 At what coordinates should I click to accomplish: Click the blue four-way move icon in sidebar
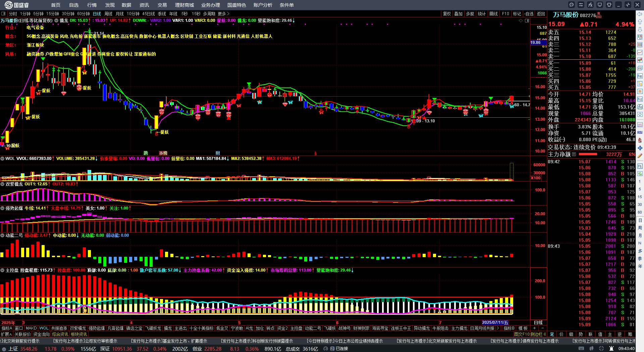click(x=640, y=148)
